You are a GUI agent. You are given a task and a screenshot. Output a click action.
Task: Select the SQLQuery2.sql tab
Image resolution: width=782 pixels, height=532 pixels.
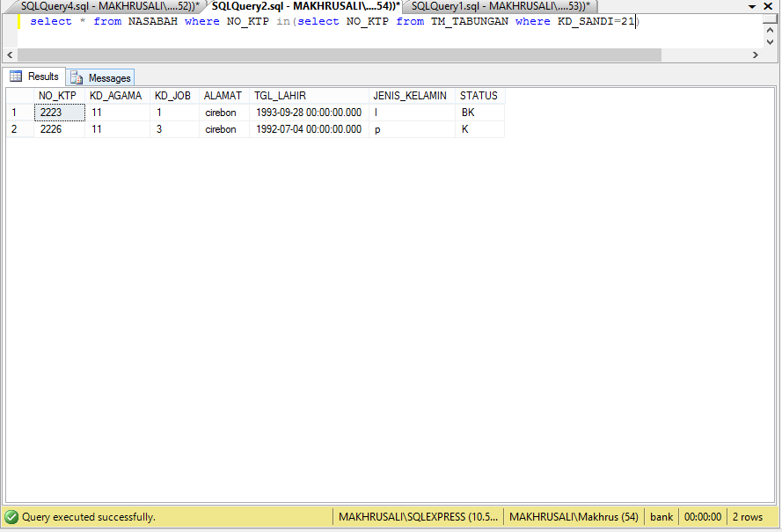tap(305, 6)
